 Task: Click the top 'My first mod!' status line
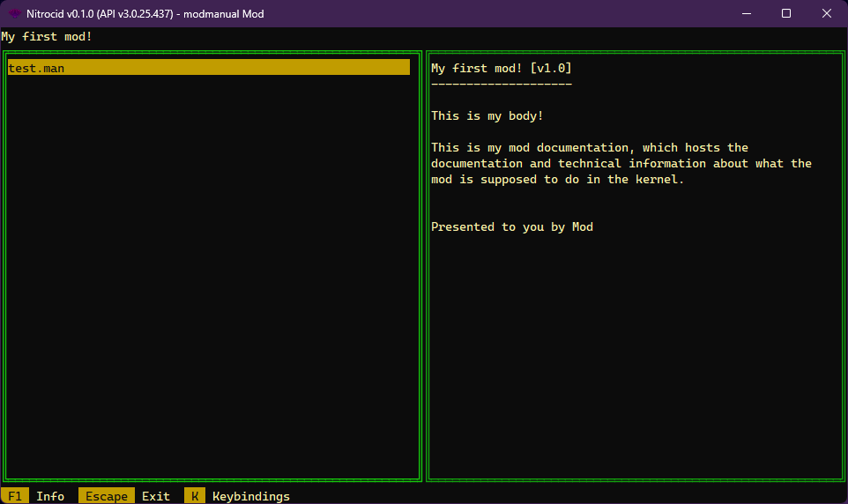point(47,36)
